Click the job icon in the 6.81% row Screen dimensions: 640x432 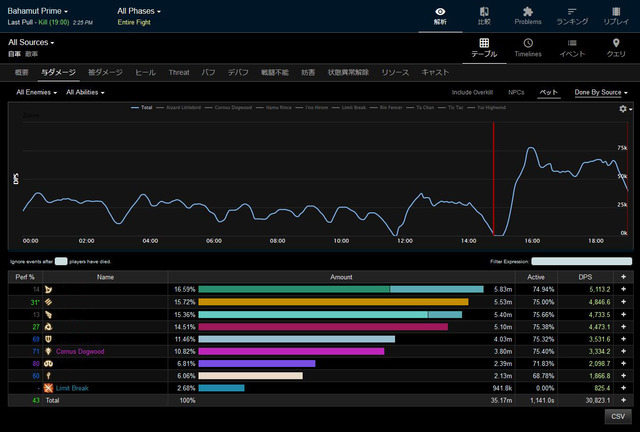tap(49, 363)
